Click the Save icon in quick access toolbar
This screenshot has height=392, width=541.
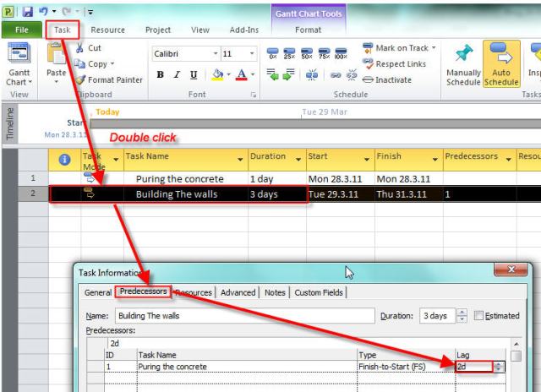click(25, 9)
